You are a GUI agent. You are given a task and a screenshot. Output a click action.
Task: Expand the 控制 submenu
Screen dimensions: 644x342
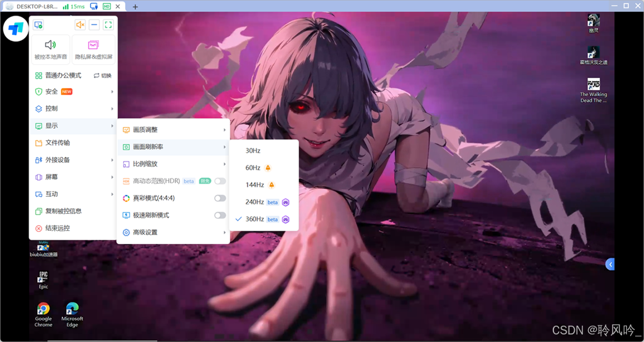[74, 109]
